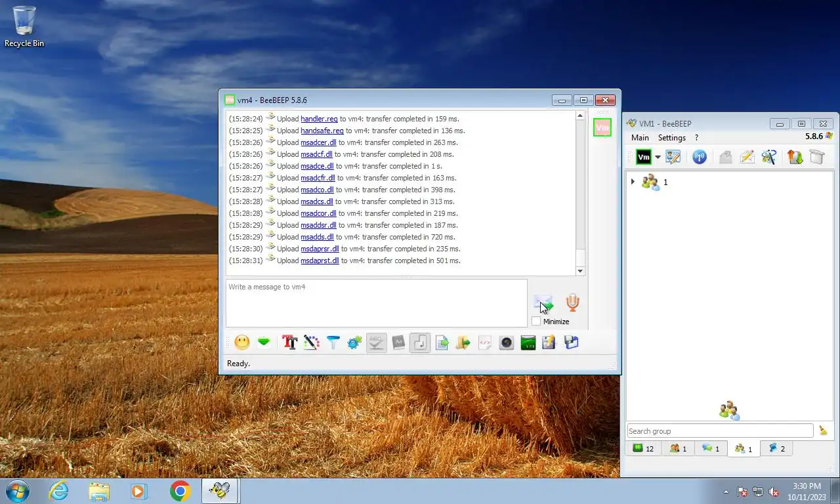Toggle the ABC spell check button
The height and width of the screenshot is (504, 840).
[x=376, y=343]
